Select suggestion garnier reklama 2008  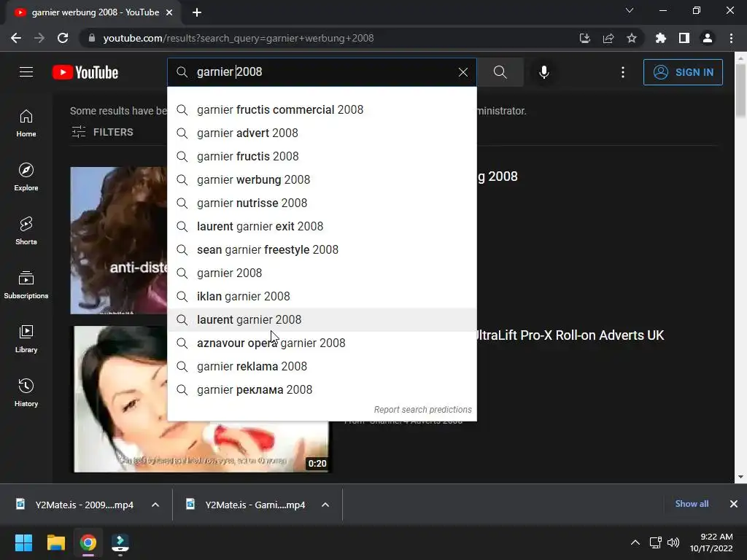pyautogui.click(x=322, y=366)
